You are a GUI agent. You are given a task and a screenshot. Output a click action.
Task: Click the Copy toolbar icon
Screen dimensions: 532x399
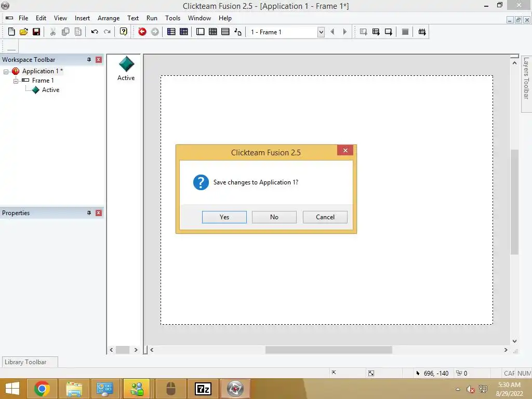coord(65,32)
